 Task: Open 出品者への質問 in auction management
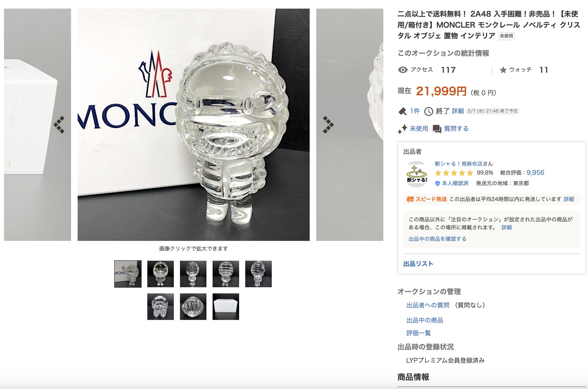[x=428, y=305]
